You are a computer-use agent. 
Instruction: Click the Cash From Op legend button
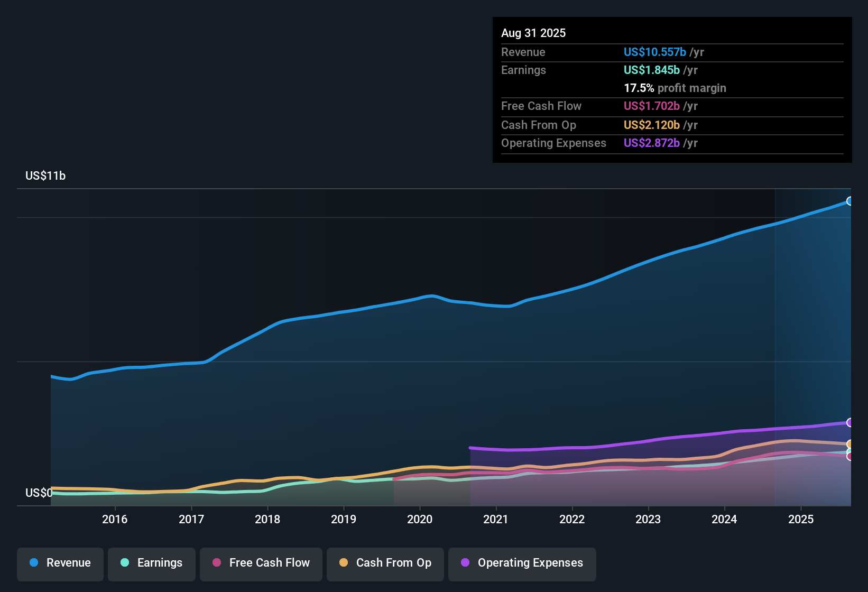tap(385, 563)
